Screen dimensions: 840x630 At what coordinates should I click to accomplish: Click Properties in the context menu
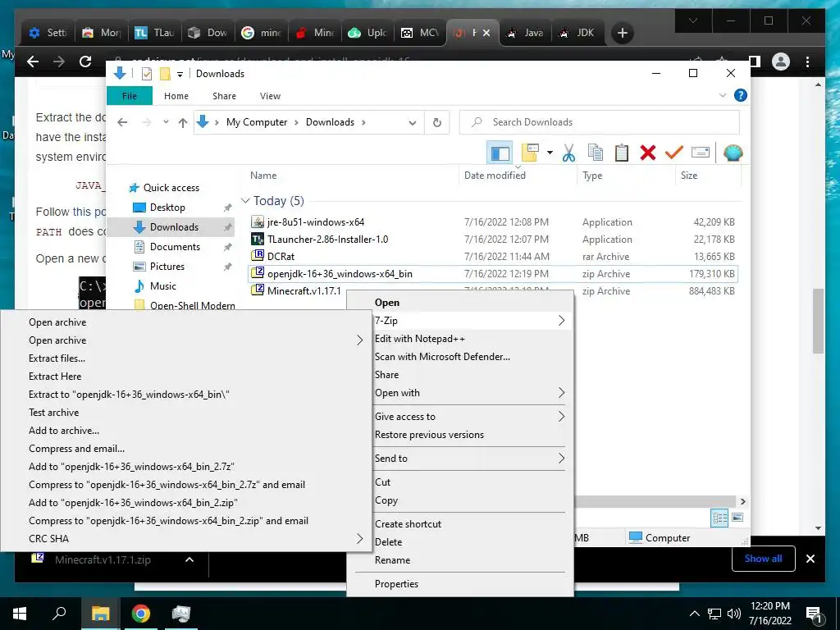pos(396,584)
